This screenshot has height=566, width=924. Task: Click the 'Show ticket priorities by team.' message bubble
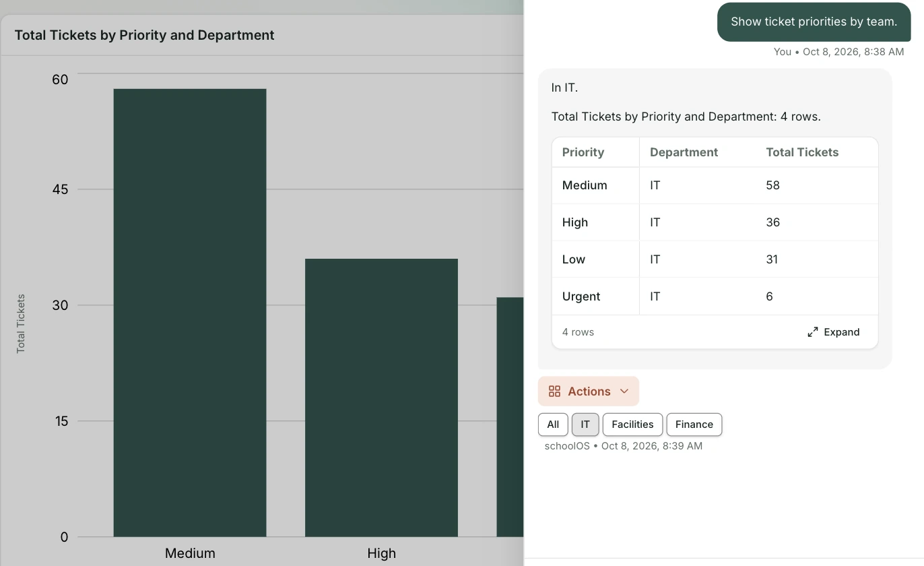tap(814, 22)
